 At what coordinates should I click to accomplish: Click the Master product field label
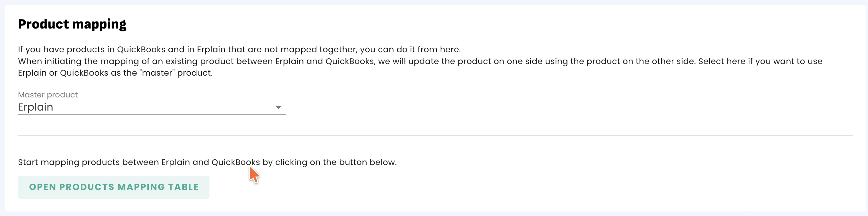48,95
